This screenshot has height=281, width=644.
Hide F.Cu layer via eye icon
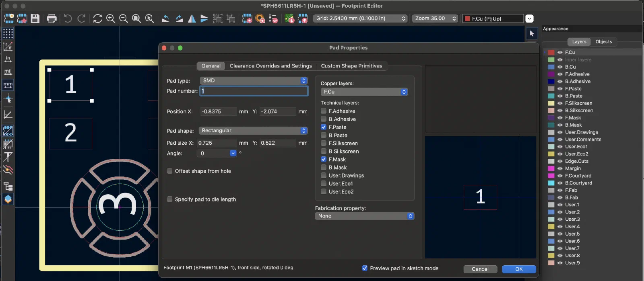pos(560,52)
